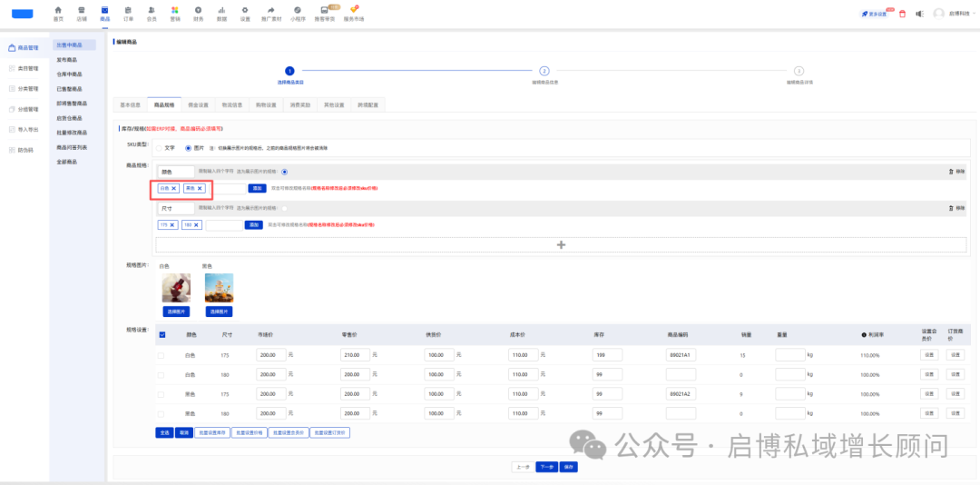
Task: Open 发布商品 in the submenu
Action: pos(67,60)
